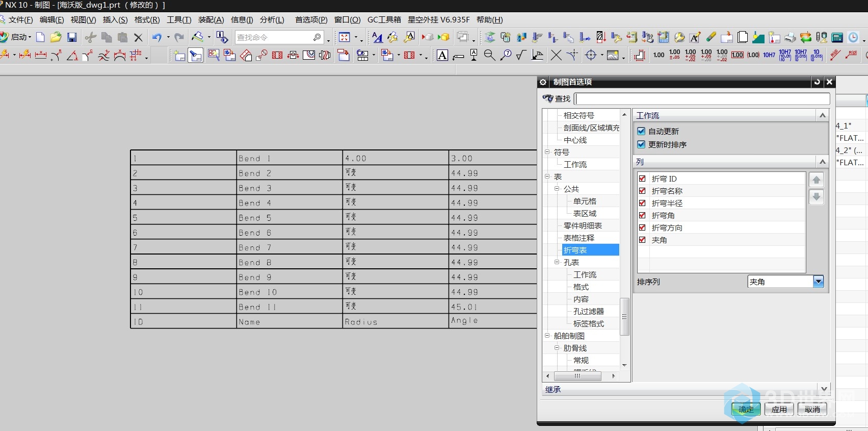Collapse the 公共 tree node

tap(557, 189)
